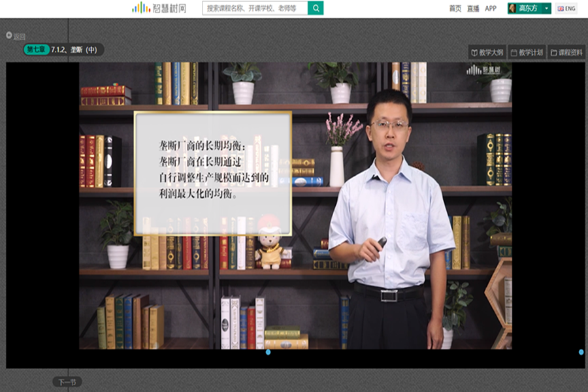This screenshot has height=392, width=588.
Task: Open the 直播 live link
Action: click(473, 8)
